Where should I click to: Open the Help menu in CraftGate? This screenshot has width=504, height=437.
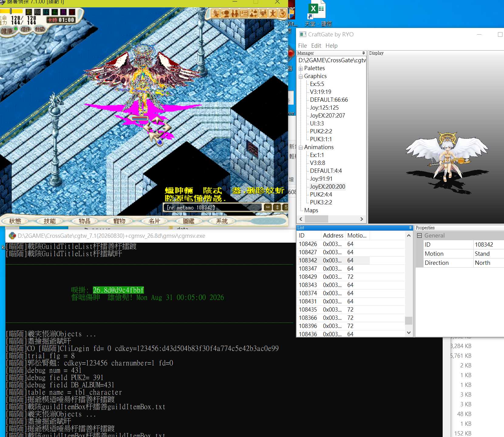[331, 46]
